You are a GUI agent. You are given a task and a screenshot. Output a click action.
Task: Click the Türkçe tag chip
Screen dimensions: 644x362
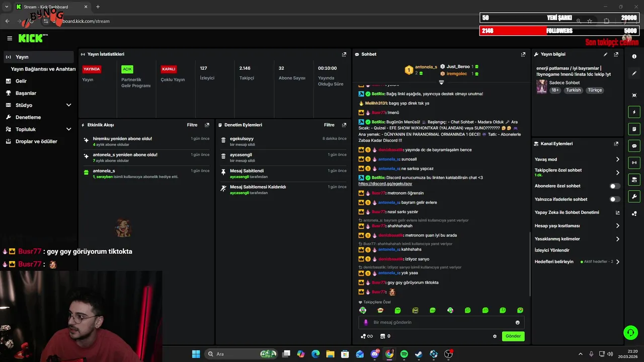coord(595,90)
